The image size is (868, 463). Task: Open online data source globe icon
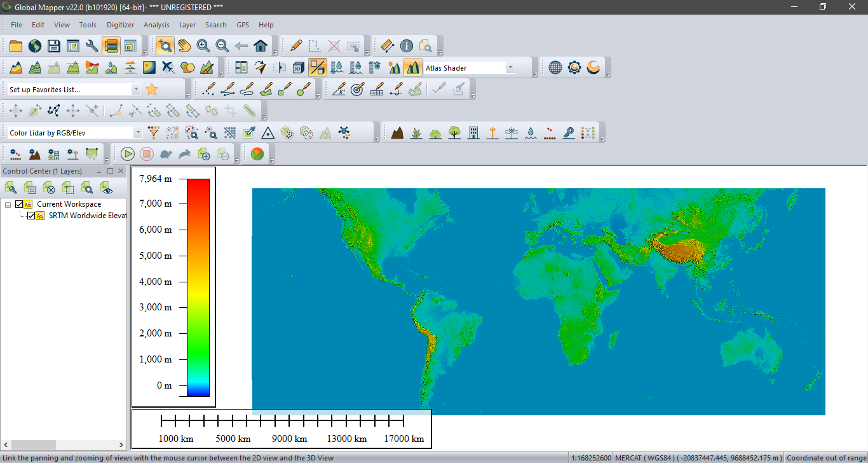35,46
